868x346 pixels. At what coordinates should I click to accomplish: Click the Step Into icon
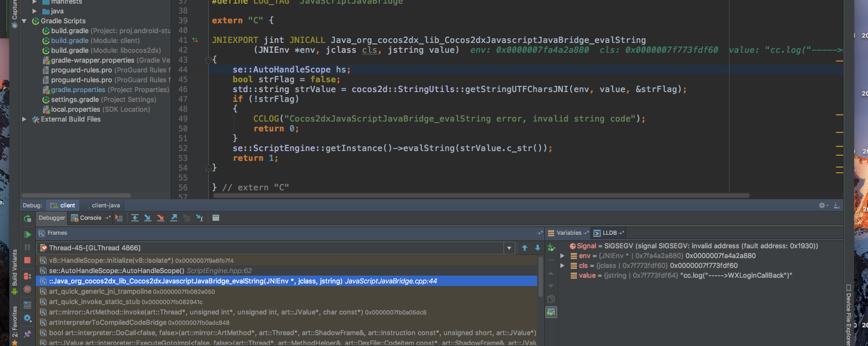pos(147,218)
